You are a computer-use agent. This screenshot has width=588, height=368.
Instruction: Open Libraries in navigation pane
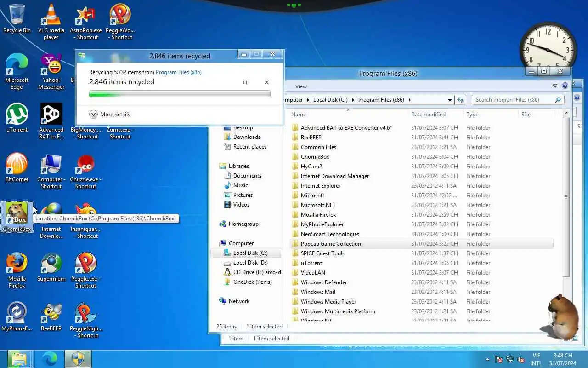coord(238,166)
